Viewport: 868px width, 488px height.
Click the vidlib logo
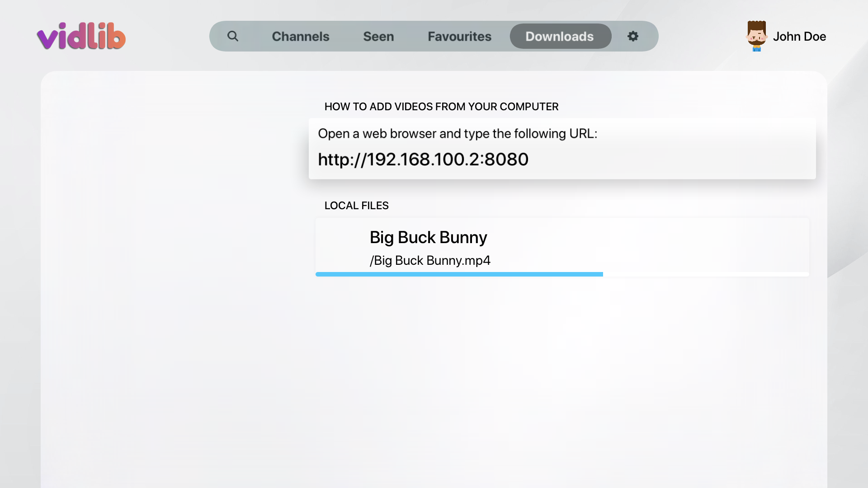coord(81,36)
